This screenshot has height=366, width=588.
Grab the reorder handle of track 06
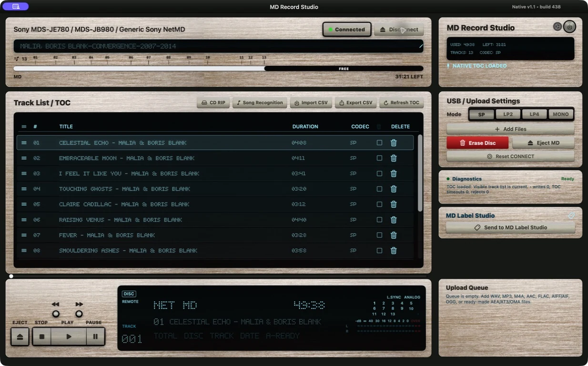[24, 220]
